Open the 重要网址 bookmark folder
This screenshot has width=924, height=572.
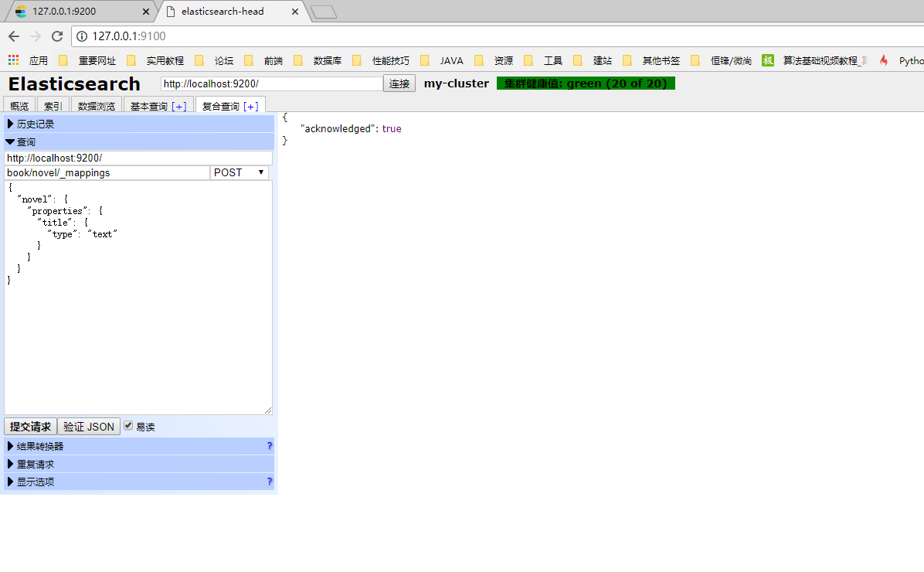point(88,61)
